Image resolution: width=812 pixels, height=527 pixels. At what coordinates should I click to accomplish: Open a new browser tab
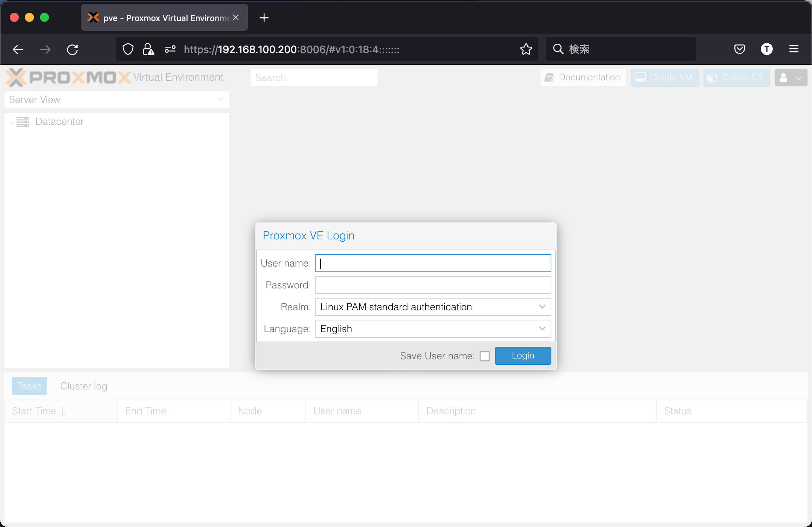tap(264, 18)
